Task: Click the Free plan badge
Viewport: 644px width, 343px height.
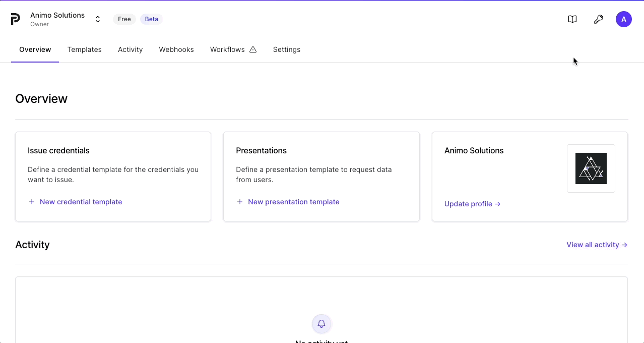Action: pos(124,19)
